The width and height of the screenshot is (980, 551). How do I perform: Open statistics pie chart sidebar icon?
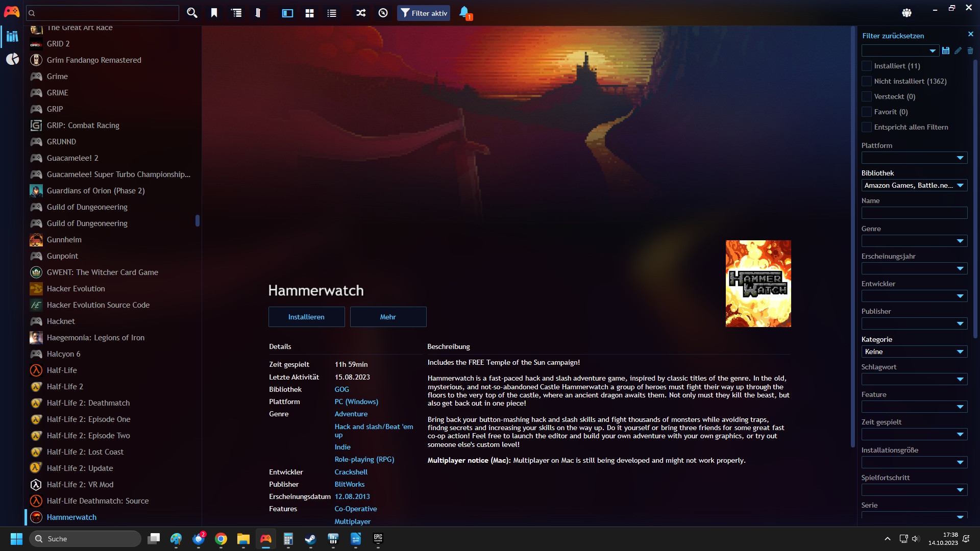tap(12, 59)
